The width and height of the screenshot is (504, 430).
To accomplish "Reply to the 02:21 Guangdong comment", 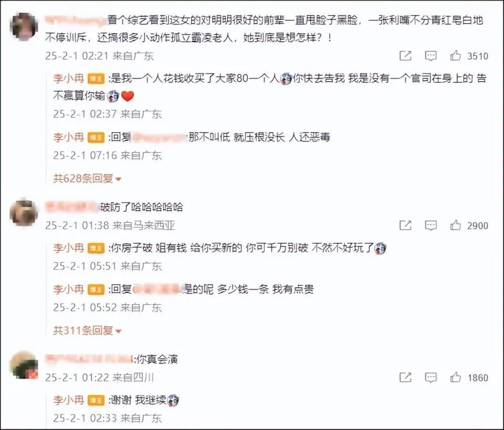I will [430, 56].
